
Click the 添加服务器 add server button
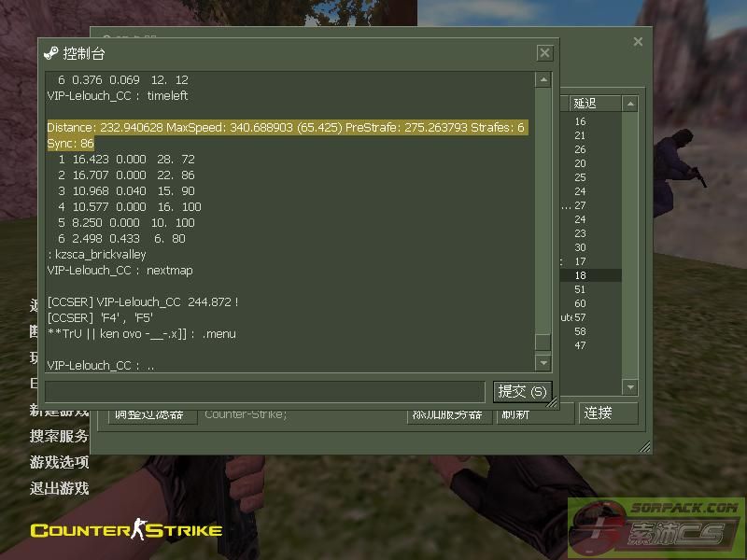point(449,414)
